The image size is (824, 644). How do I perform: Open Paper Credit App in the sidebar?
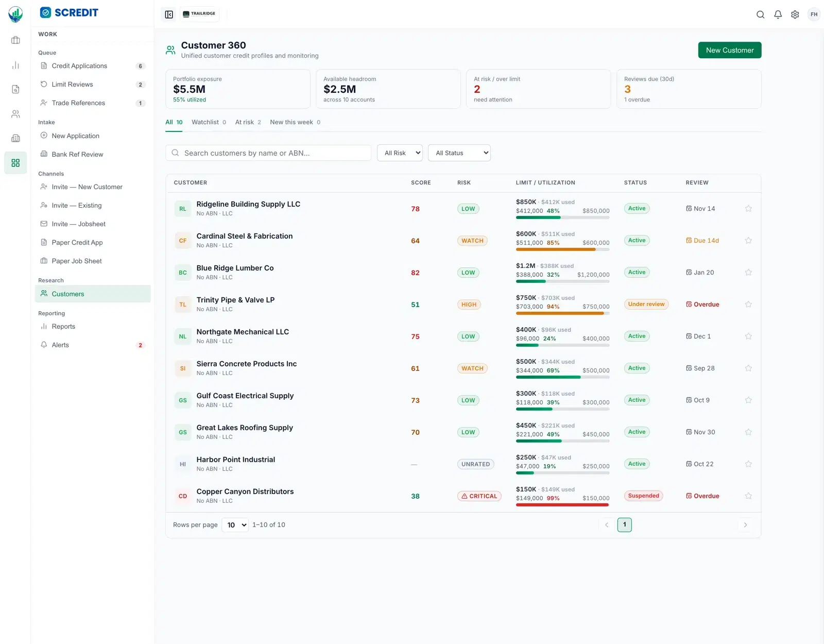(93, 243)
